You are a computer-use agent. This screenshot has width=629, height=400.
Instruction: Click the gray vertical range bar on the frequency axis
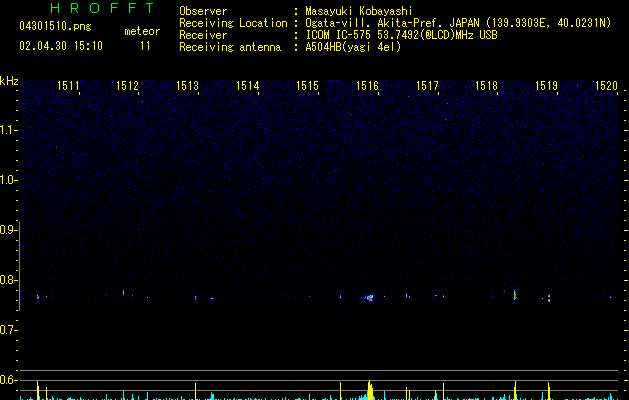click(19, 266)
